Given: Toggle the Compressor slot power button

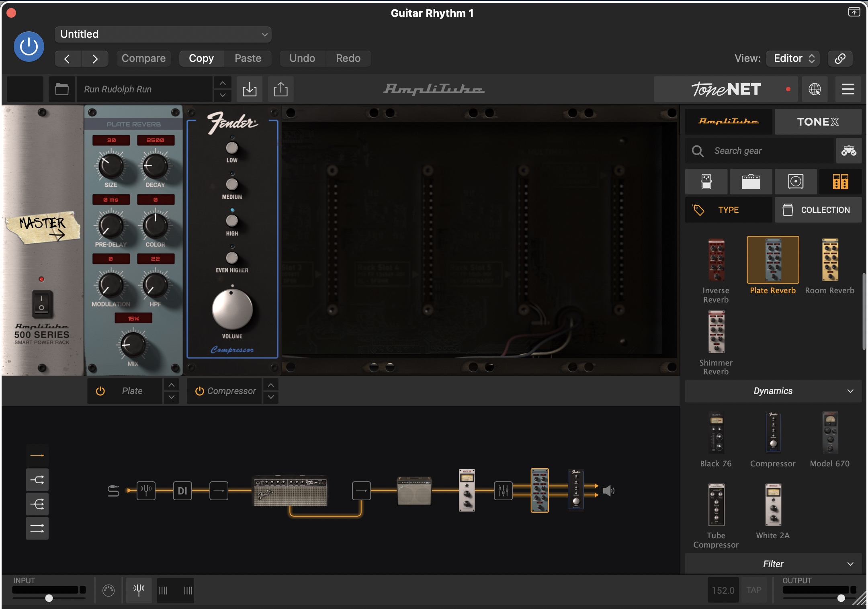Looking at the screenshot, I should 199,391.
